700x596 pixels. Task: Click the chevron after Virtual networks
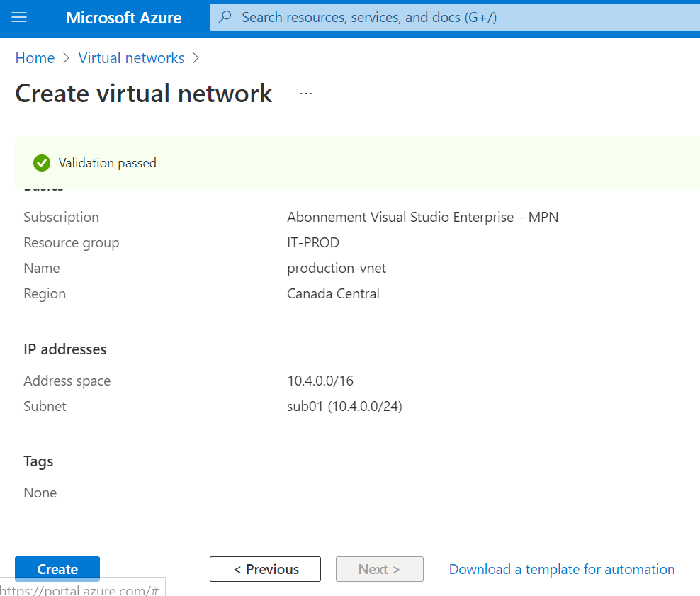click(x=196, y=58)
